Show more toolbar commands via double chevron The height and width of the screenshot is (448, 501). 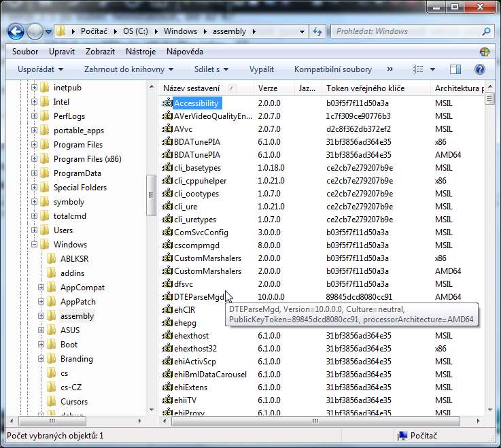[390, 69]
